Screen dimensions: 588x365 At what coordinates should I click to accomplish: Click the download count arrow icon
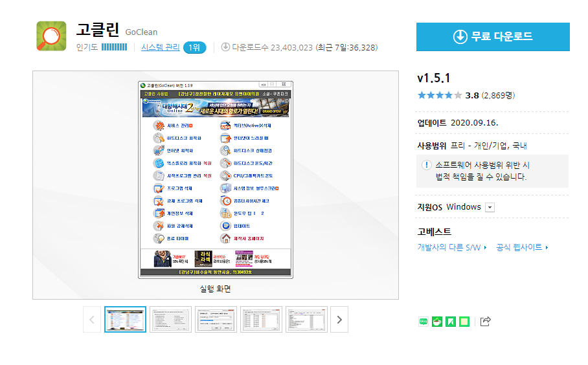(225, 47)
